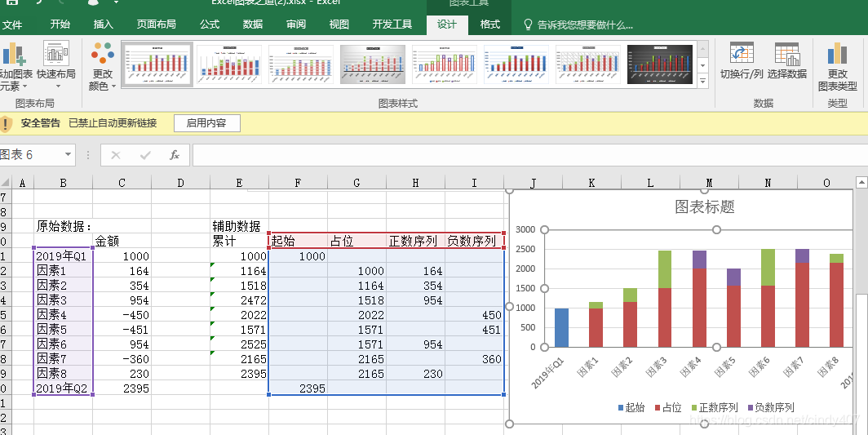
Task: Select column G header
Action: click(x=356, y=183)
